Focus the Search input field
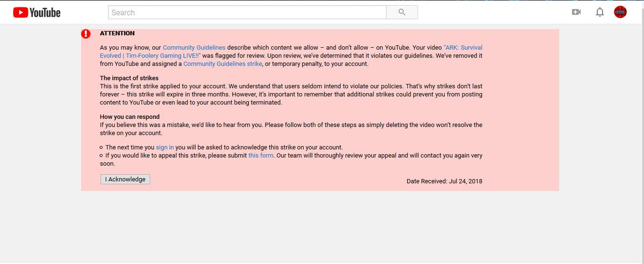644x264 pixels. (247, 12)
